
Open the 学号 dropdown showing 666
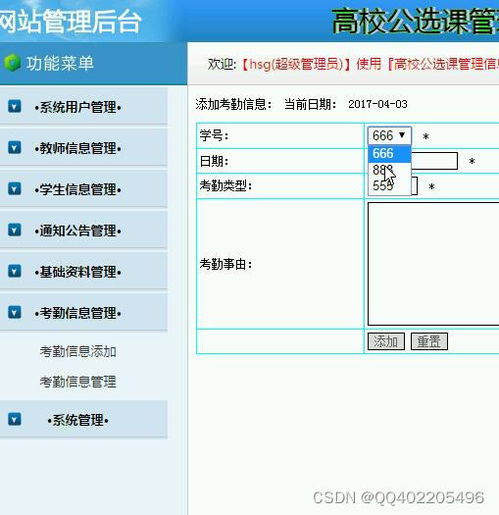(x=389, y=136)
